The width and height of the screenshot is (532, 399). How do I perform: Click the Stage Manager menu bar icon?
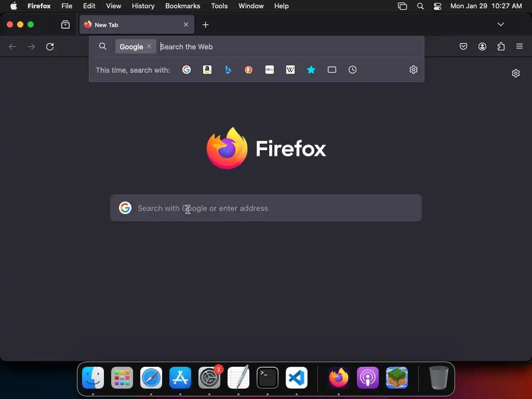click(x=402, y=6)
